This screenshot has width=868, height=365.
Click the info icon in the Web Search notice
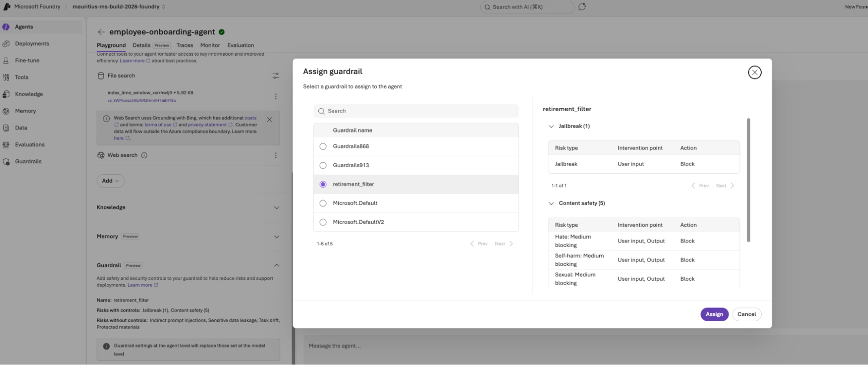[106, 119]
